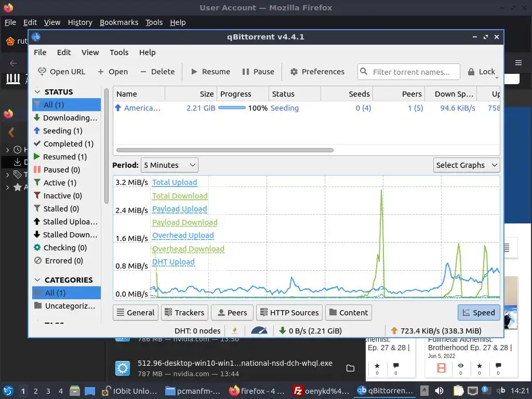Screen dimensions: 532x399
Task: Click the volume speaker tray icon
Action: point(439,391)
